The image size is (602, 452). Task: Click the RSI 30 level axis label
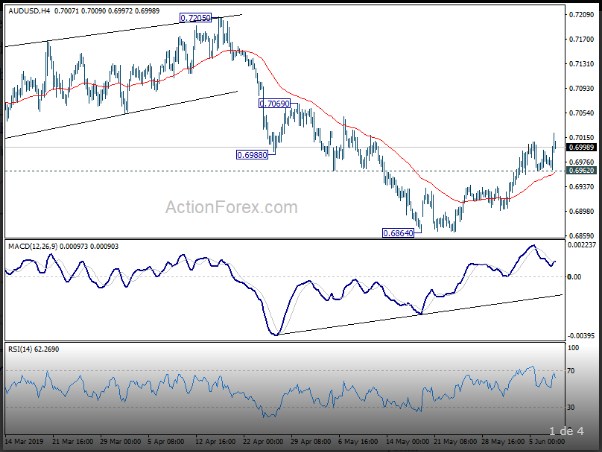(x=572, y=407)
